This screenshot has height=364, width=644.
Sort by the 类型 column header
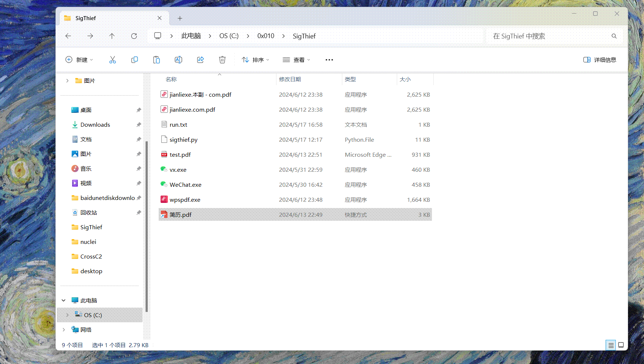coord(350,79)
